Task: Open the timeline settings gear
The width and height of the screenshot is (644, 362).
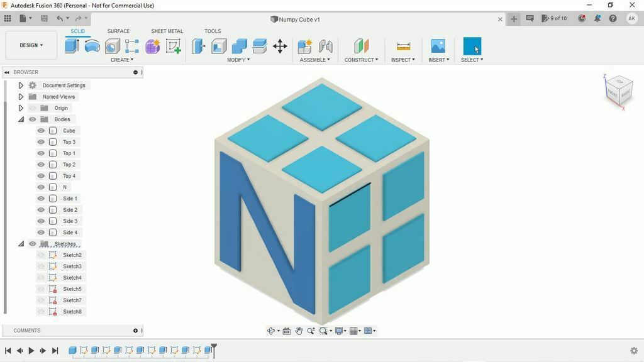Action: point(634,351)
